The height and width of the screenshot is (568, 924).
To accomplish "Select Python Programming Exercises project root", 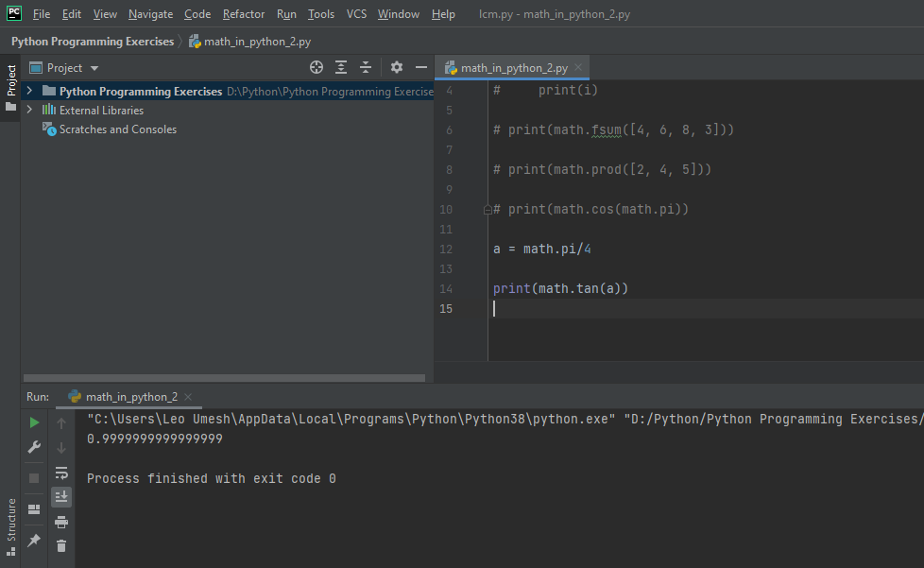I will click(228, 91).
